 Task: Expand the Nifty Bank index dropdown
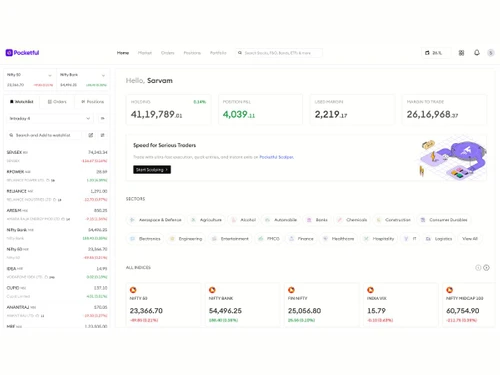click(103, 75)
